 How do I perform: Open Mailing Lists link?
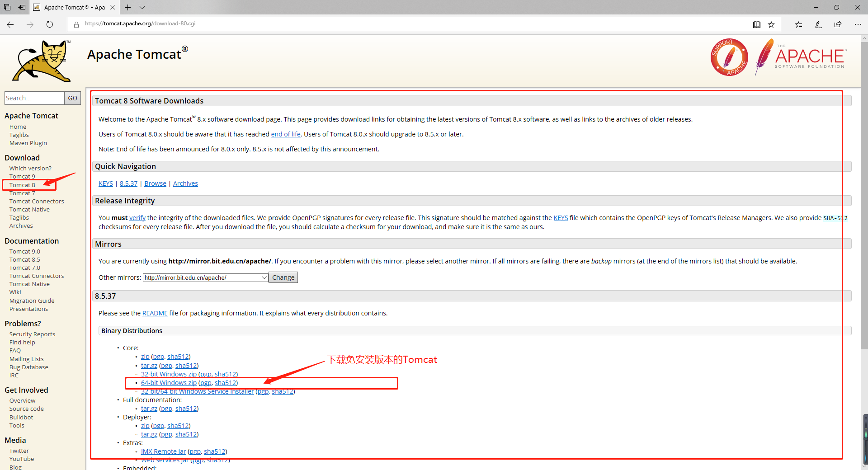(x=27, y=359)
